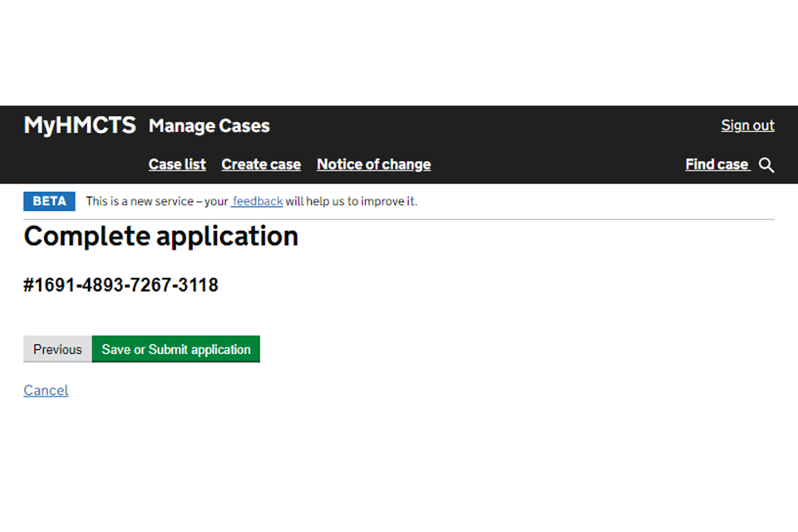Click case reference #1691-4893-7267-3118

tap(121, 285)
